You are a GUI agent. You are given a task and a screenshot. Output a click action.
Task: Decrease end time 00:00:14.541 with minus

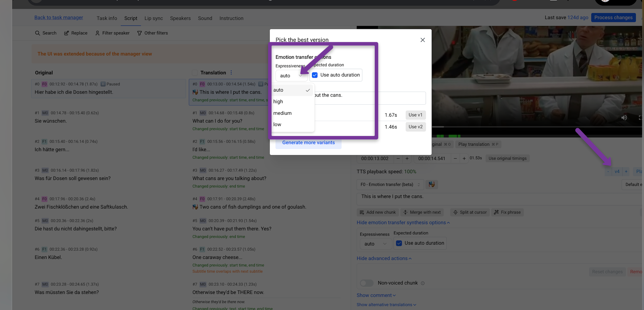455,158
